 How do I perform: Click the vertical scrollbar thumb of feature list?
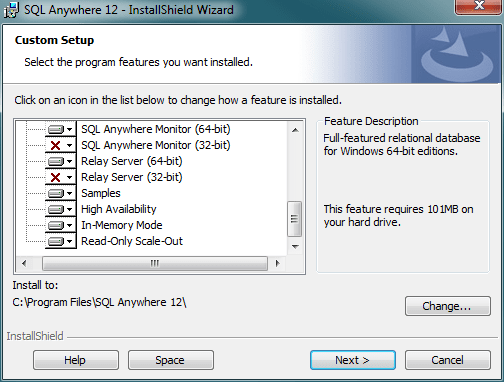click(x=295, y=219)
